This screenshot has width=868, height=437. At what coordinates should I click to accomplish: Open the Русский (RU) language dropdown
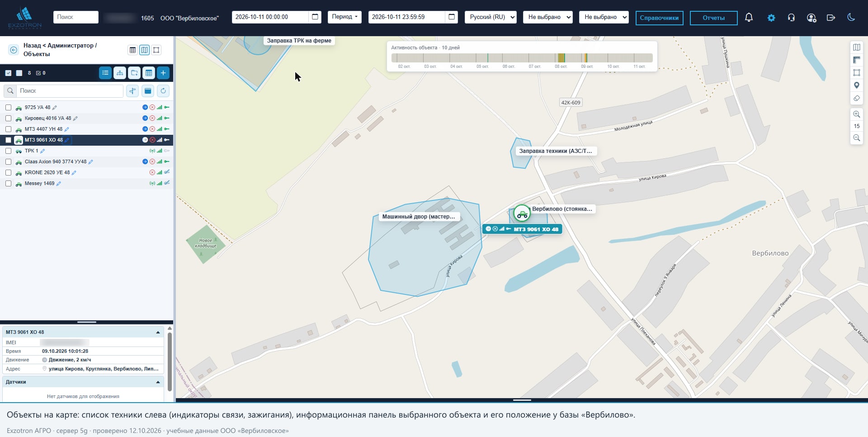pyautogui.click(x=491, y=17)
